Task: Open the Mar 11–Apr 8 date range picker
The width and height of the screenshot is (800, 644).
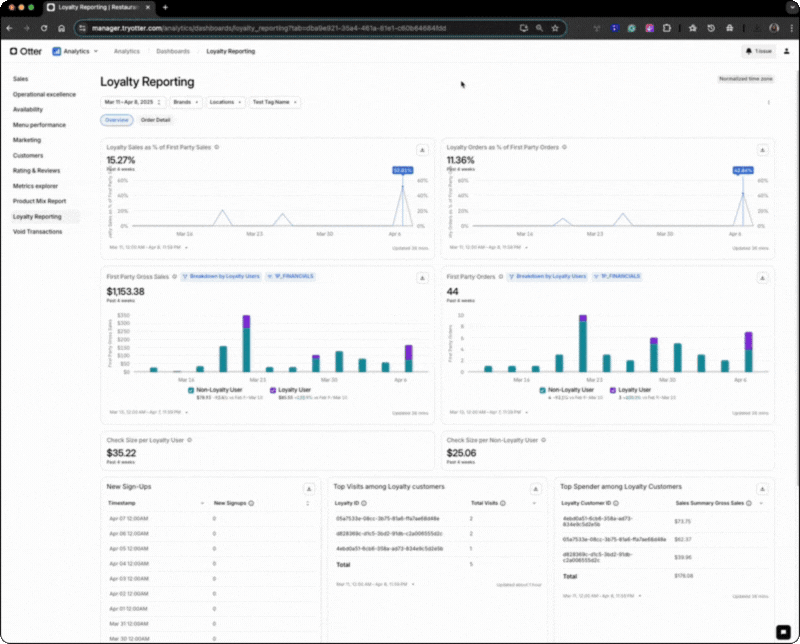Action: 132,102
